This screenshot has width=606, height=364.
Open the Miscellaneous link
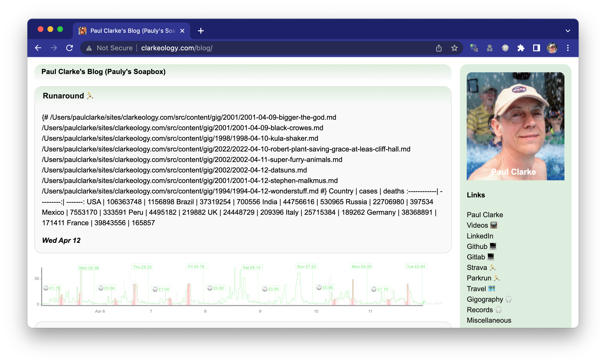(x=489, y=320)
